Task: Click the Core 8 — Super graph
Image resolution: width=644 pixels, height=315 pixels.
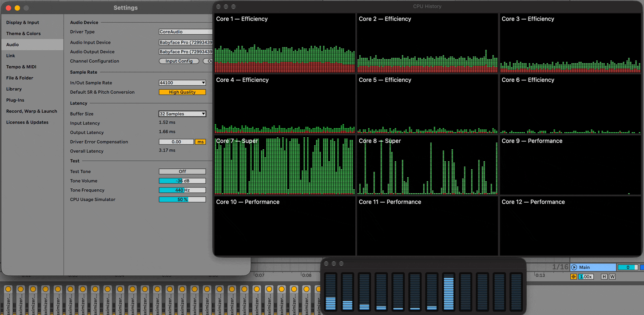Action: pos(427,165)
